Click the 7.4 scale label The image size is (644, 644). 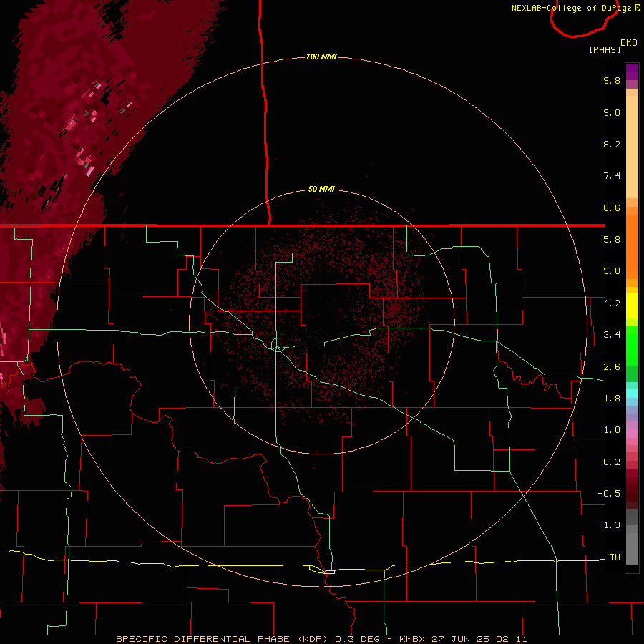pos(612,176)
